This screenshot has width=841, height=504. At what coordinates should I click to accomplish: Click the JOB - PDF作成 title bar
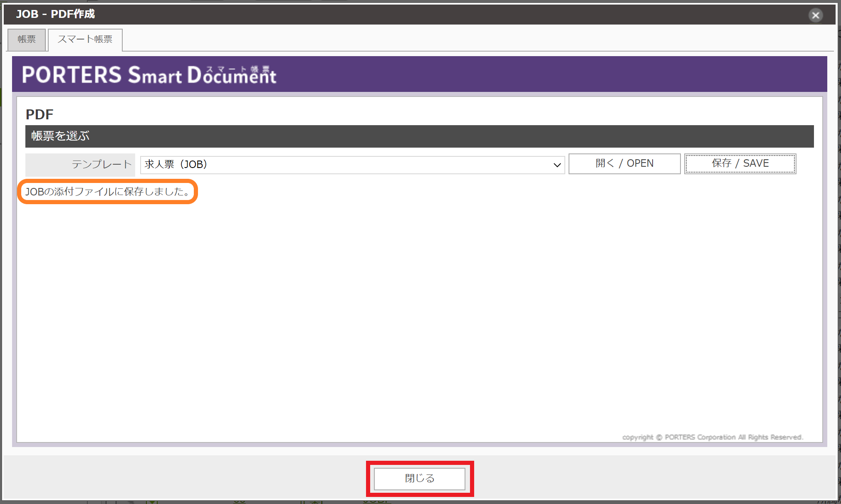point(56,14)
